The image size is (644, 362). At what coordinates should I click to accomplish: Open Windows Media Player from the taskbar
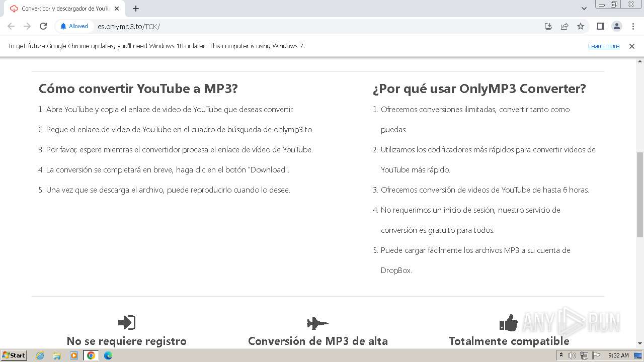(74, 355)
